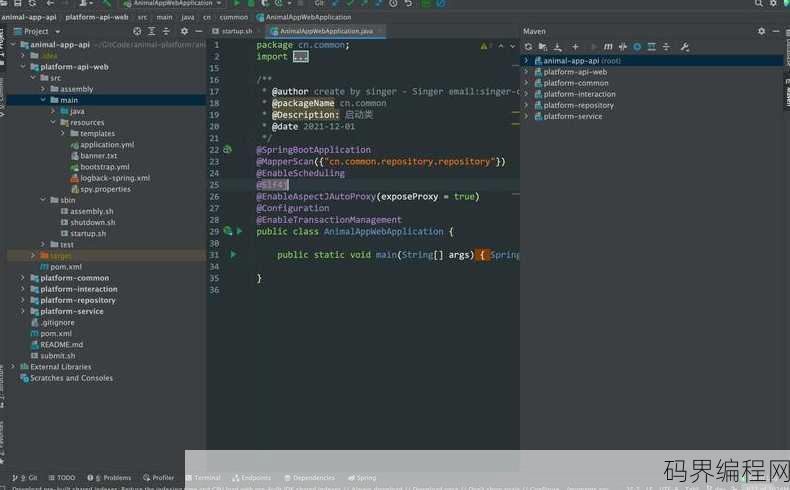The image size is (790, 490).
Task: Expand platform-api-web in Maven panel
Action: tap(526, 72)
